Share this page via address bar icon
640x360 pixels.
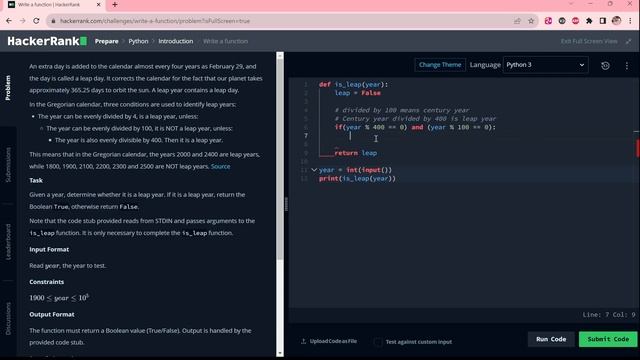tap(517, 21)
